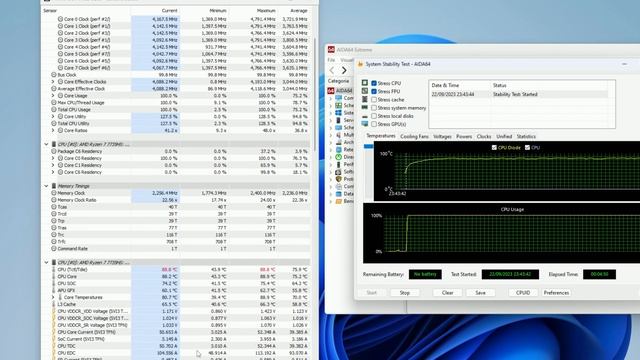Click the Stress FPU icon
640x360 pixels.
(364, 91)
